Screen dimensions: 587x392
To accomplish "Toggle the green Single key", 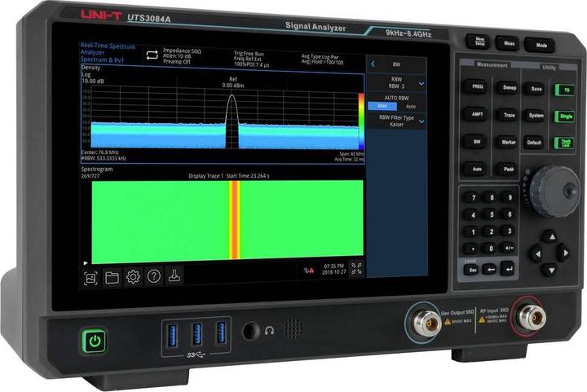I will (565, 117).
